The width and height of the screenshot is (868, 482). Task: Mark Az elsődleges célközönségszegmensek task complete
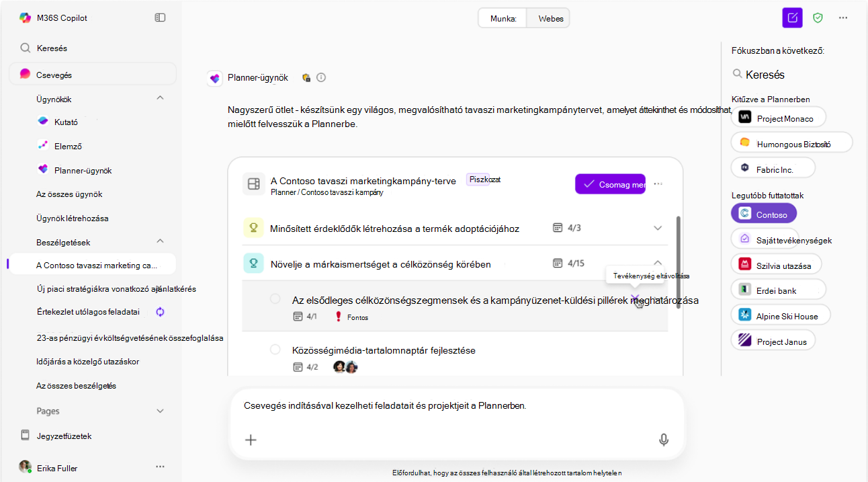point(275,298)
